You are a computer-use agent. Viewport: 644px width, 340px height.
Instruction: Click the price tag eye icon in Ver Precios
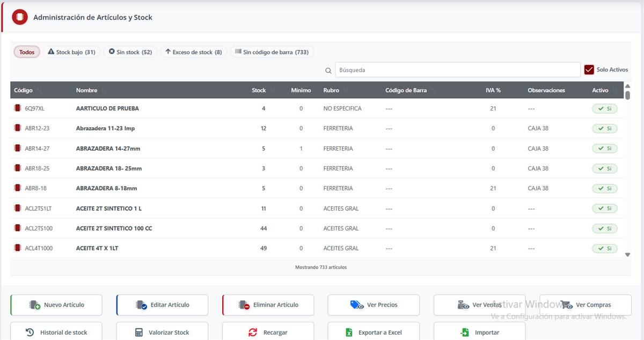click(x=357, y=305)
